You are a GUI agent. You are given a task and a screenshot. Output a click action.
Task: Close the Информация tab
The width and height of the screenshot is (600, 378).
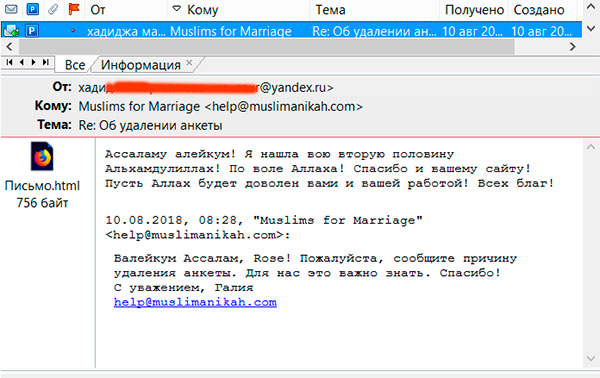189,62
